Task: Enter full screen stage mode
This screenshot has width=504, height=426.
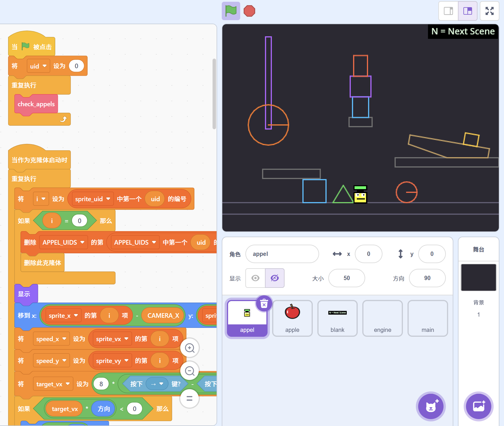Action: pos(489,11)
